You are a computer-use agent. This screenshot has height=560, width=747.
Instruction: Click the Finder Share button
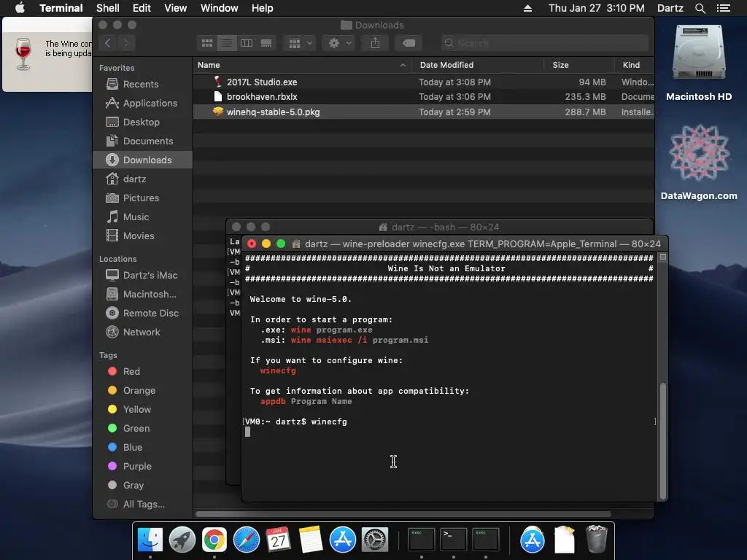click(376, 43)
